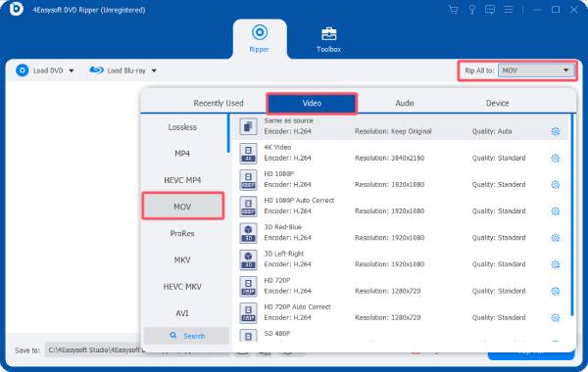Open settings gear for HD 720P
Screen dimensions: 588x372
(556, 291)
